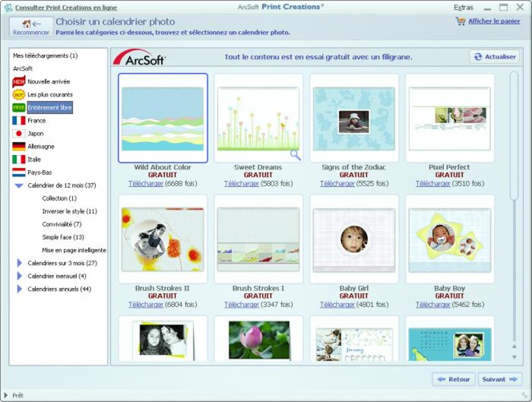
Task: Click the Actualiser refresh button
Action: pyautogui.click(x=494, y=57)
